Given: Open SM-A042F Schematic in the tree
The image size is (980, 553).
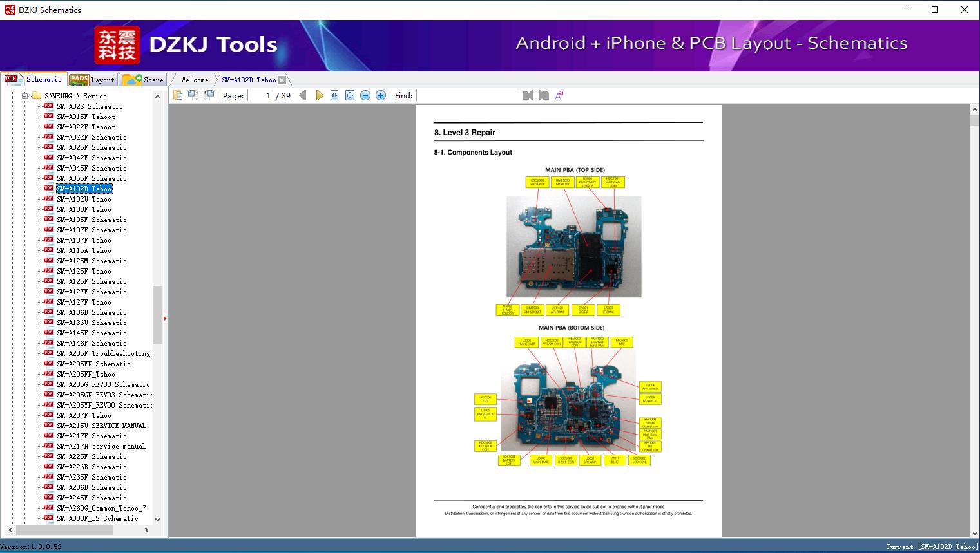Looking at the screenshot, I should pos(91,158).
